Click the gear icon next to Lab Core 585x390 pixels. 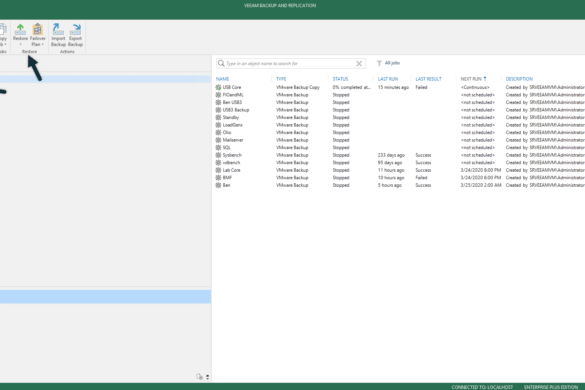coord(218,170)
